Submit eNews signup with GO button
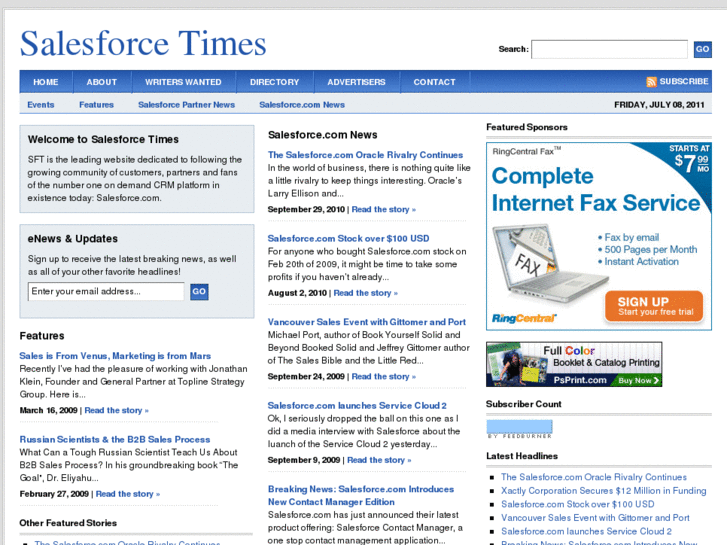The height and width of the screenshot is (545, 727). click(199, 292)
